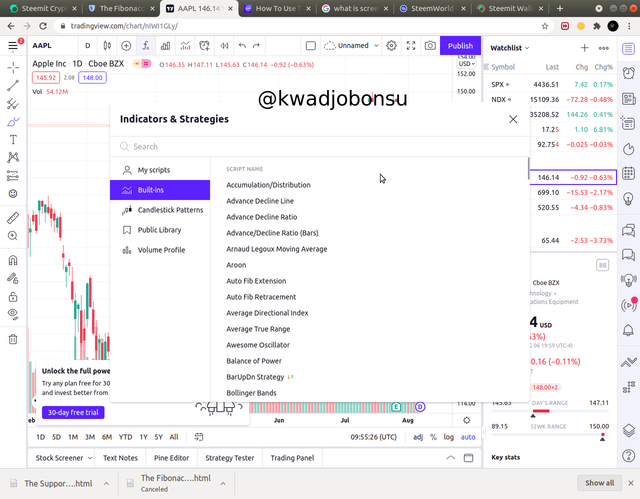Select the text annotation tool
The width and height of the screenshot is (640, 499).
(13, 140)
